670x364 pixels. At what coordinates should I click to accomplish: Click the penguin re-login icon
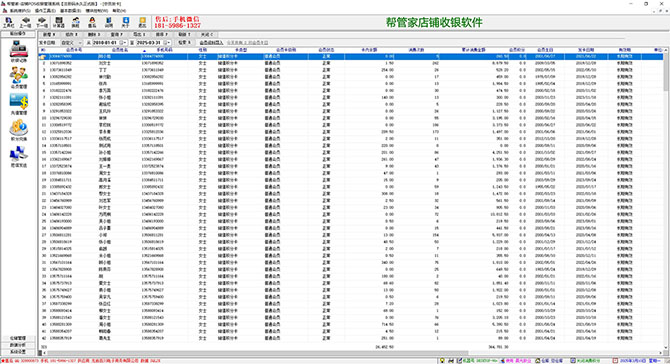(92, 22)
